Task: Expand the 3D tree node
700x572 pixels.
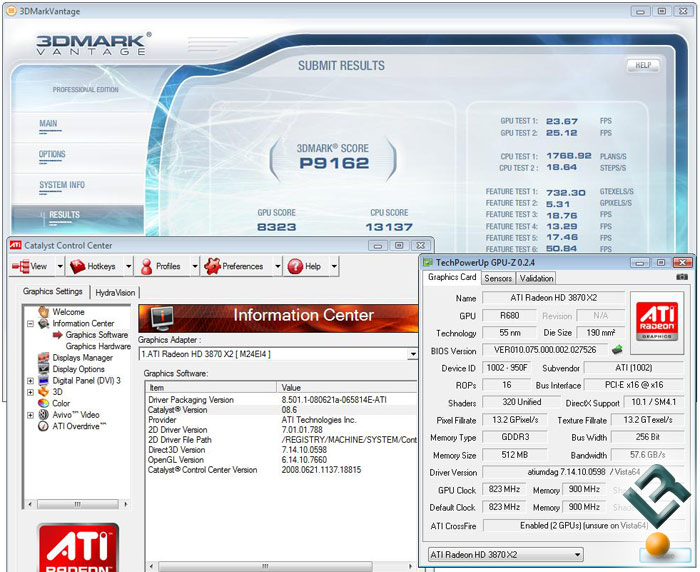Action: pos(30,392)
